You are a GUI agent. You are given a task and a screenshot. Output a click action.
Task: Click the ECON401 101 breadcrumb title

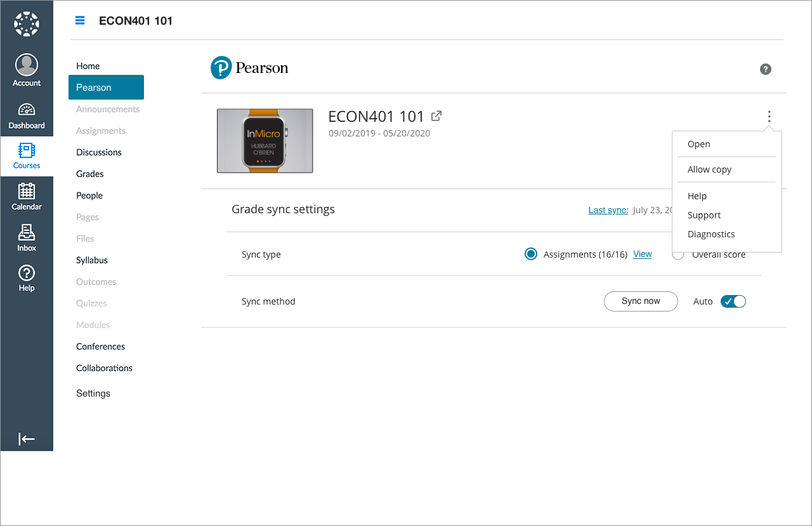[x=136, y=20]
